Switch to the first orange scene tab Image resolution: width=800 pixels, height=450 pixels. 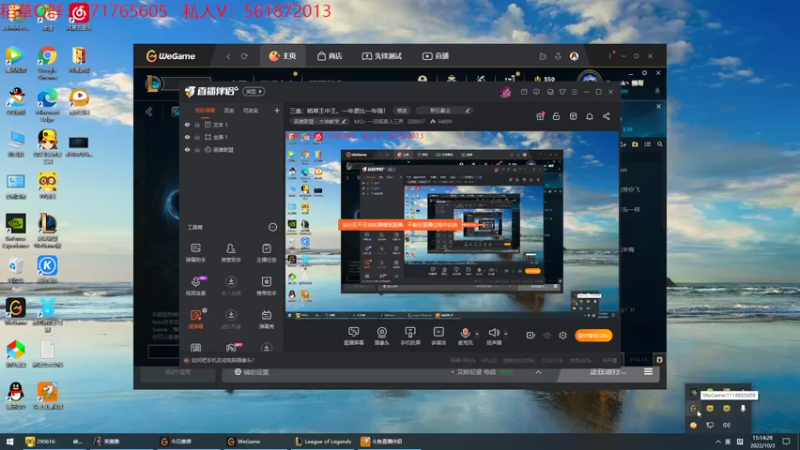click(205, 110)
